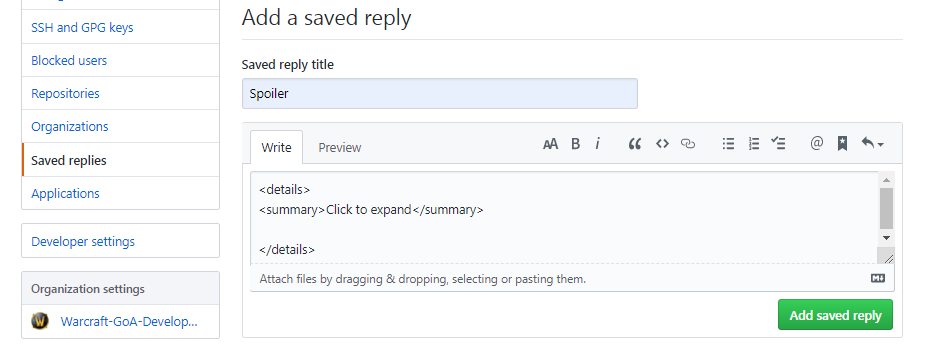Insert a quote block
Viewport: 928px width, 363px height.
click(635, 144)
